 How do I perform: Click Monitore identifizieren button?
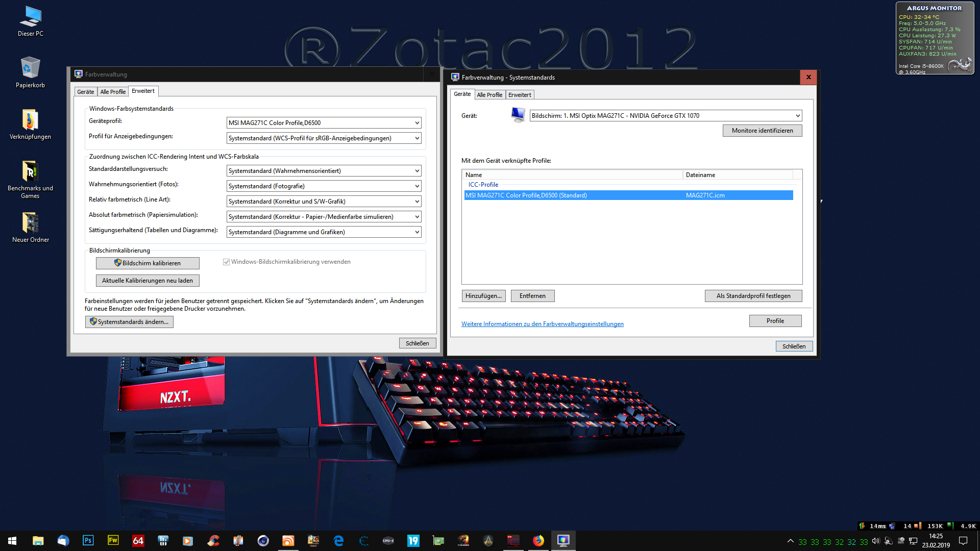(762, 131)
